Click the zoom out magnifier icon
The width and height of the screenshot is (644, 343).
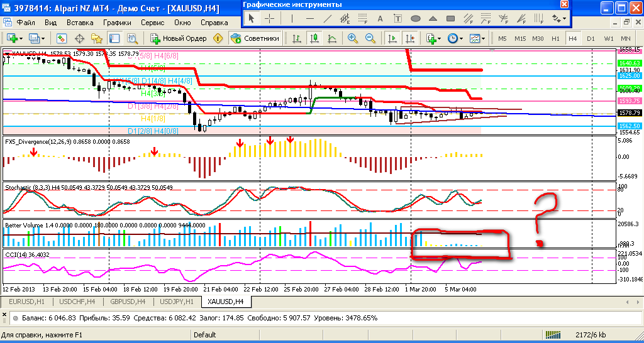(x=370, y=38)
